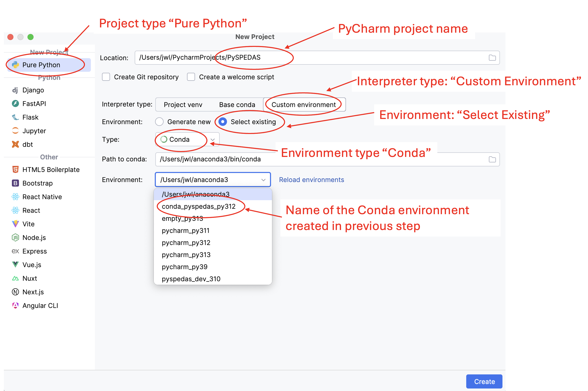Image resolution: width=588 pixels, height=391 pixels.
Task: Click the Nuxt mountain icon
Action: 15,278
